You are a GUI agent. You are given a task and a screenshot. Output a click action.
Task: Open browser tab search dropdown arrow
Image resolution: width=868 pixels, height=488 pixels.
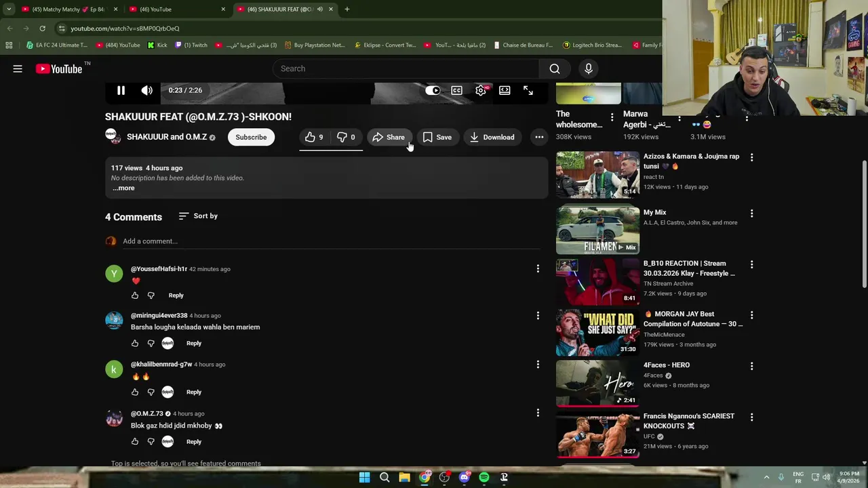(9, 9)
